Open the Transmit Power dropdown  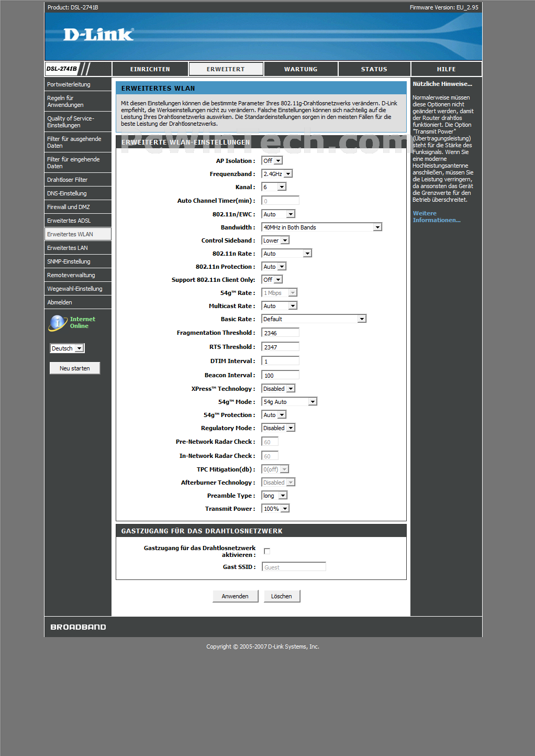tap(275, 509)
